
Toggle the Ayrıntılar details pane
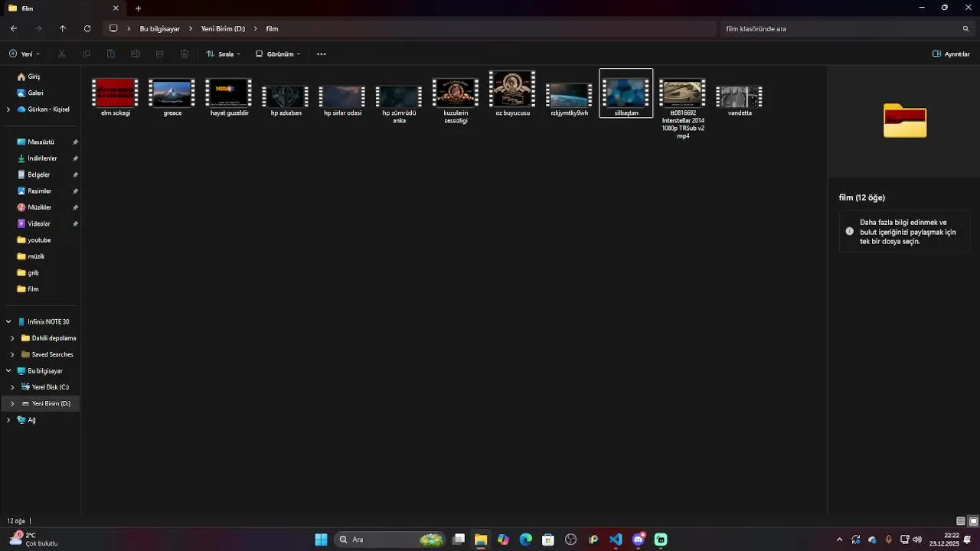(x=951, y=54)
